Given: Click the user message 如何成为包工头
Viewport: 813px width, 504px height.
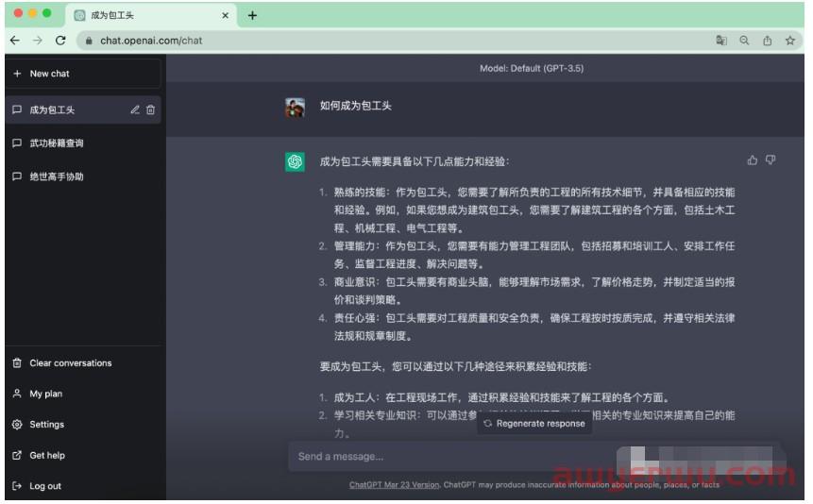Looking at the screenshot, I should tap(356, 106).
